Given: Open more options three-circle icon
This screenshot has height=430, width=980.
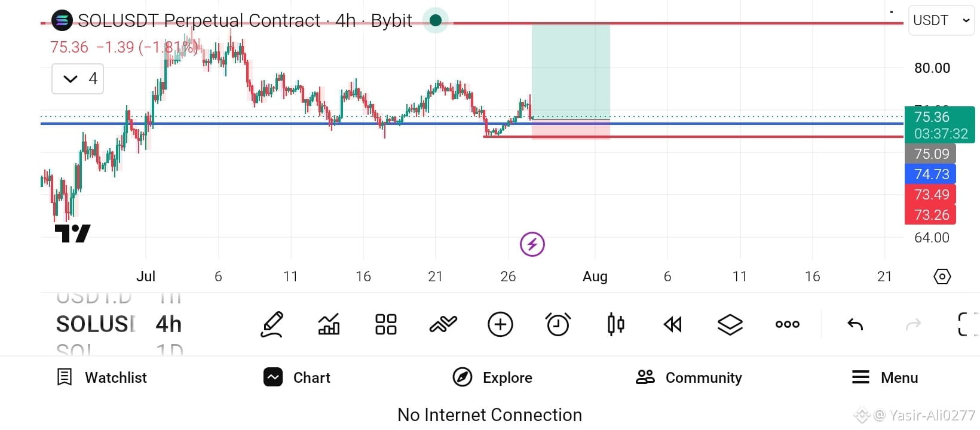Looking at the screenshot, I should coord(787,324).
